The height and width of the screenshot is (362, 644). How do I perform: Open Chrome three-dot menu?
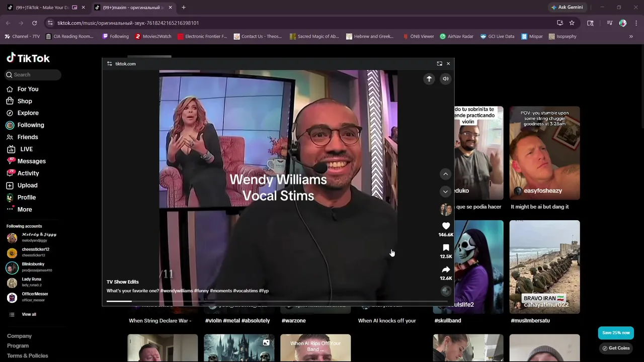636,23
